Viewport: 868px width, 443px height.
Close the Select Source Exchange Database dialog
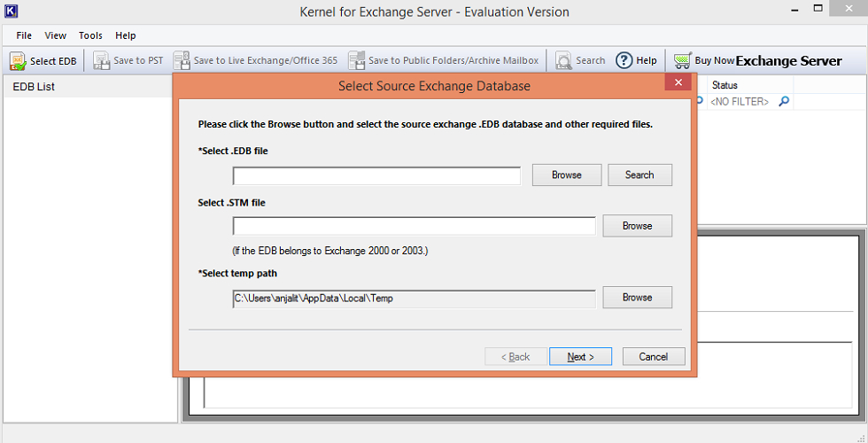(678, 82)
